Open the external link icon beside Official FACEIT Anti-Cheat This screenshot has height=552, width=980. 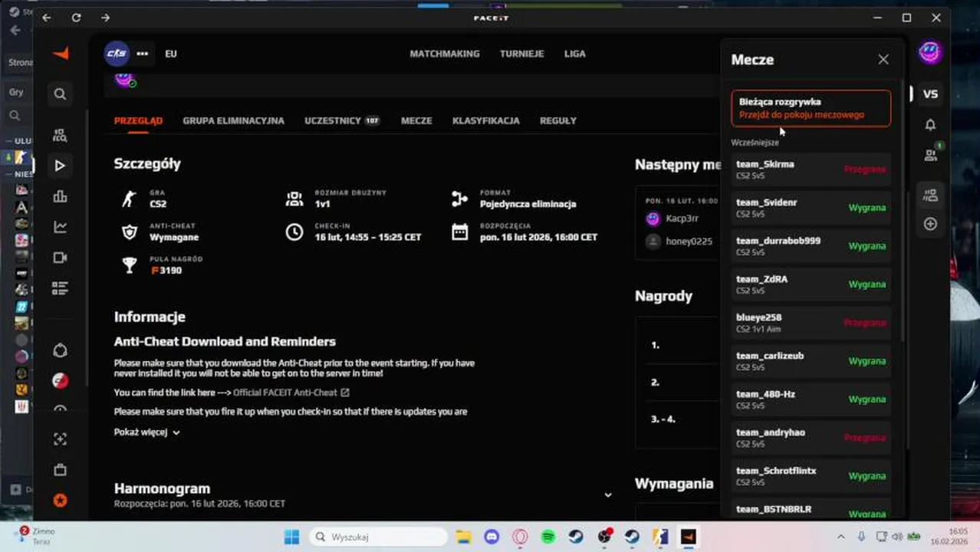point(345,393)
